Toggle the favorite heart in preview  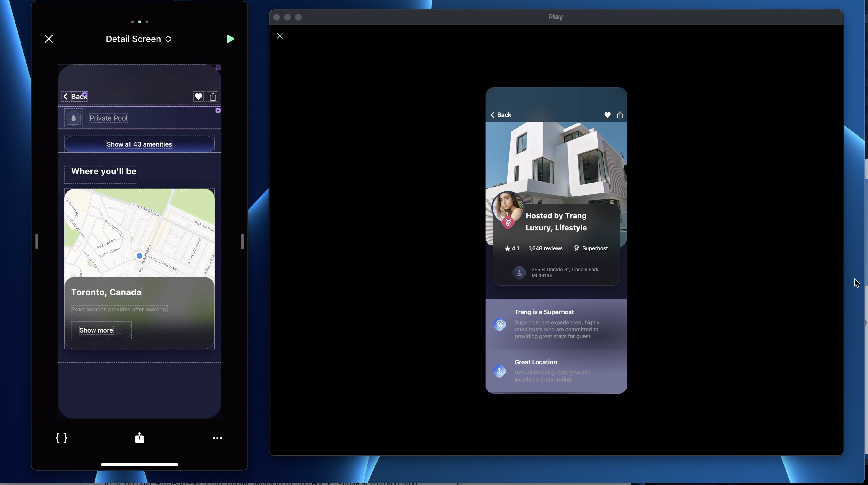pyautogui.click(x=607, y=115)
